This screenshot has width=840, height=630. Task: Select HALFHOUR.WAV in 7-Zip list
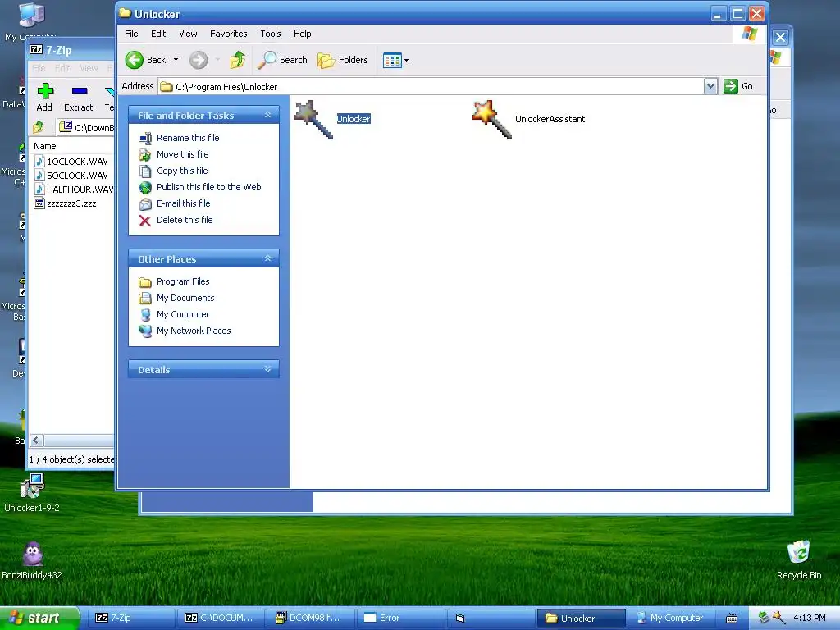point(80,189)
